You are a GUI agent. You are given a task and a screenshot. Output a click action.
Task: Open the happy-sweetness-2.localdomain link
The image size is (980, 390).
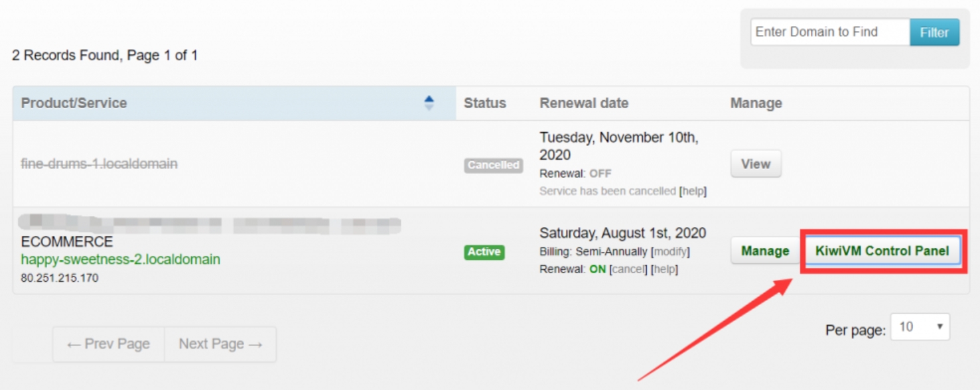[121, 259]
